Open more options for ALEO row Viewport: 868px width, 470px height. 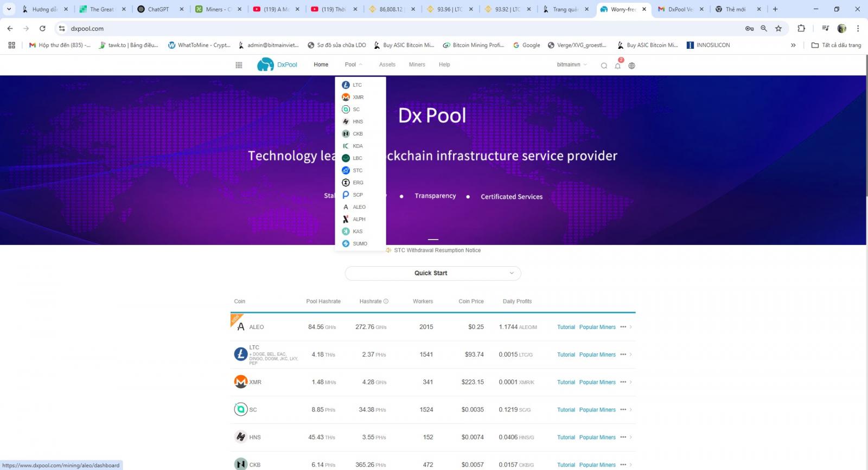click(623, 327)
